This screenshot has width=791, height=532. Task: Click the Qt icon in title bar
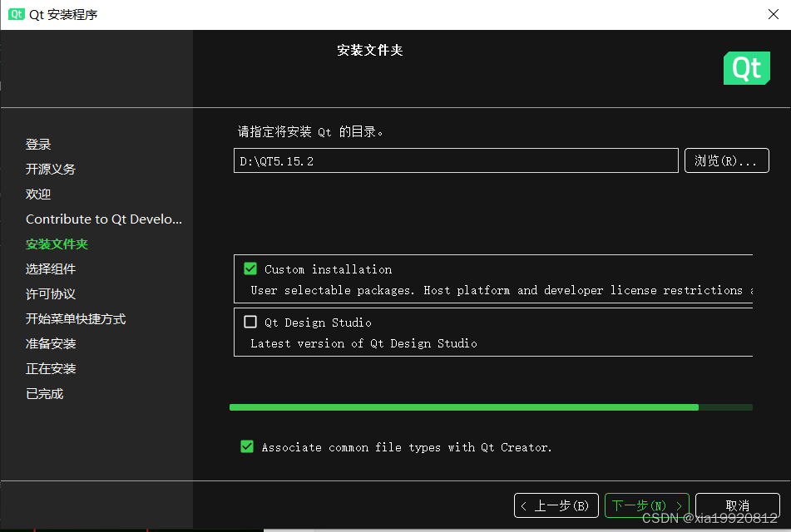coord(16,14)
